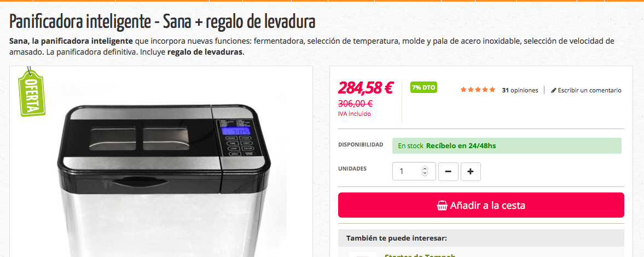Decrease units with the minus button
Viewport: 644px width, 257px height.
(x=448, y=172)
